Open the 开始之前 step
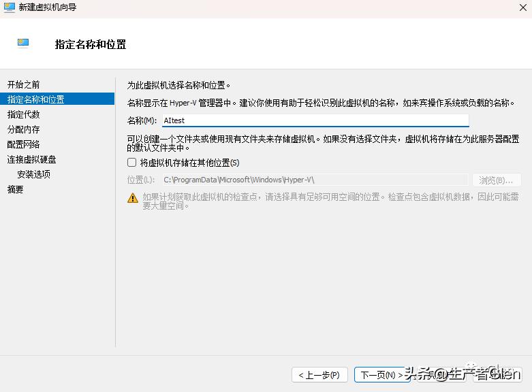 click(23, 84)
